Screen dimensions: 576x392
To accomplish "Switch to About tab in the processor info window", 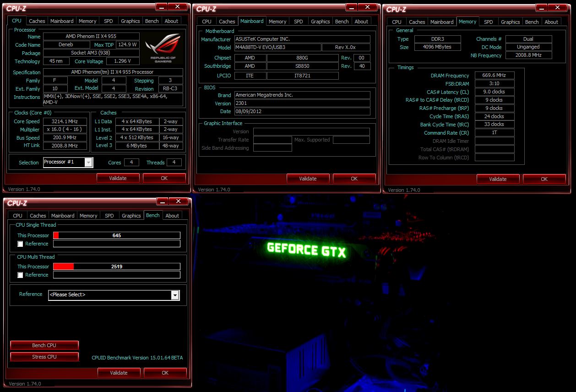I will pos(171,21).
